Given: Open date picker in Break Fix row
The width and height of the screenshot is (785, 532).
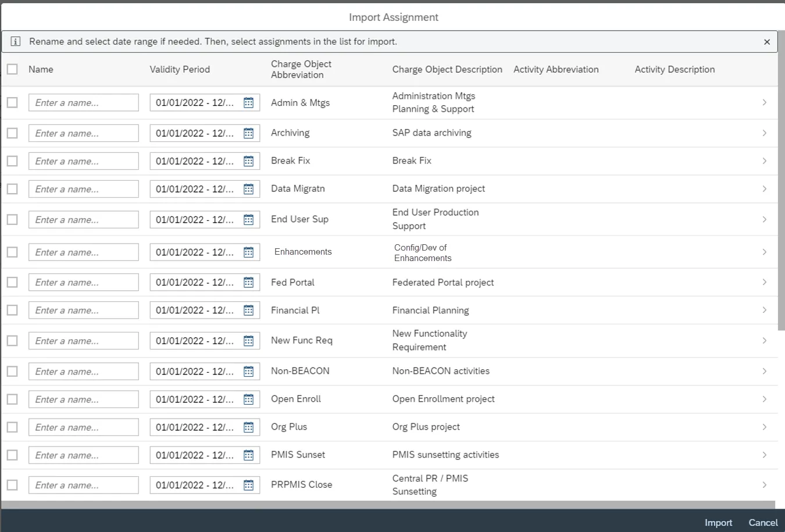Looking at the screenshot, I should pyautogui.click(x=248, y=161).
